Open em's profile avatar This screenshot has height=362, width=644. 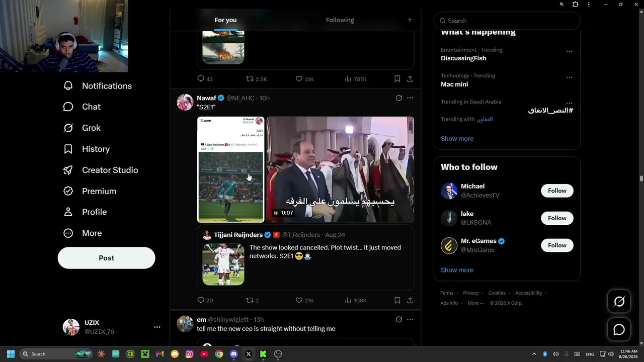[185, 324]
